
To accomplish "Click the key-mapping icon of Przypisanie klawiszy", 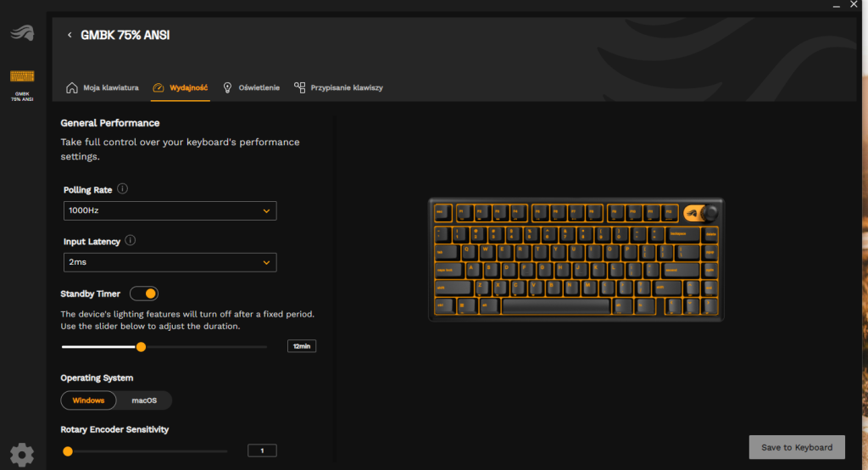I will tap(299, 87).
